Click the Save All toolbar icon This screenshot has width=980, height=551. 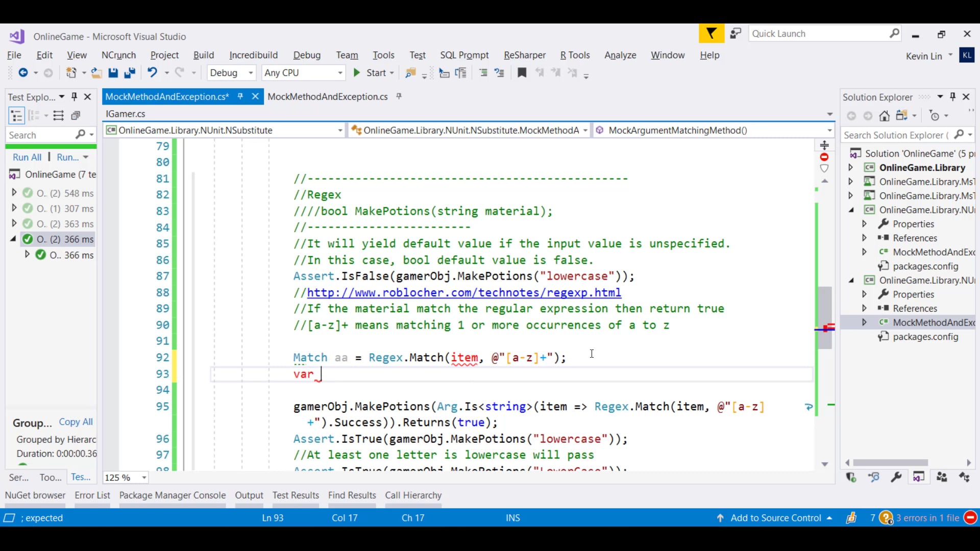coord(130,73)
